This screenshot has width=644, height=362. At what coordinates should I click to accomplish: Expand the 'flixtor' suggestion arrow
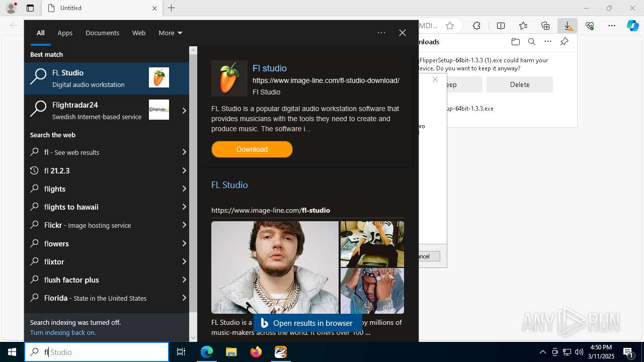tap(184, 261)
